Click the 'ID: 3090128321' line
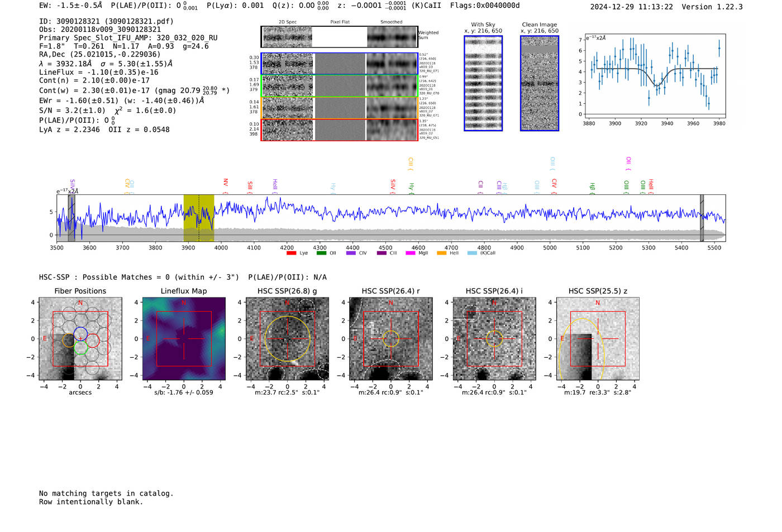Screen dimensions: 782x532 click(106, 21)
